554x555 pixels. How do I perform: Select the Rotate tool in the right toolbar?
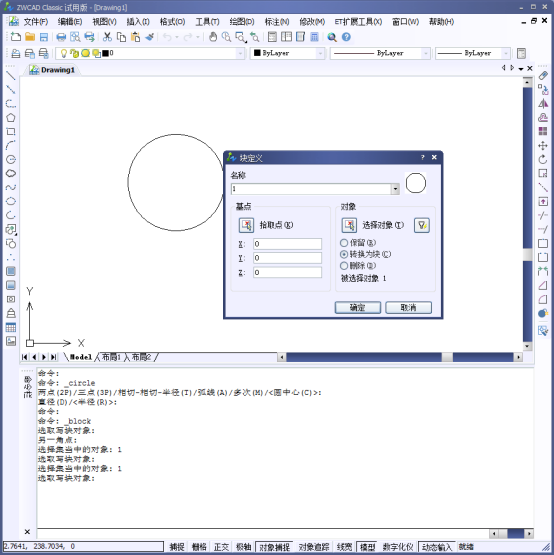543,159
